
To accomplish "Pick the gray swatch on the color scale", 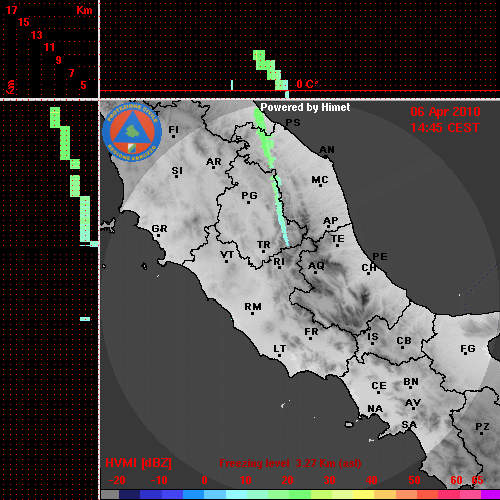I will coord(110,494).
